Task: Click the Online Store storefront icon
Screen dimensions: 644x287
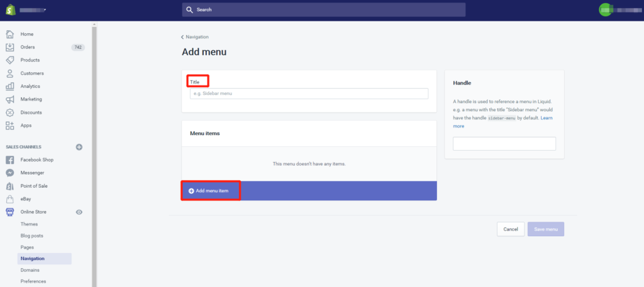Action: click(10, 212)
